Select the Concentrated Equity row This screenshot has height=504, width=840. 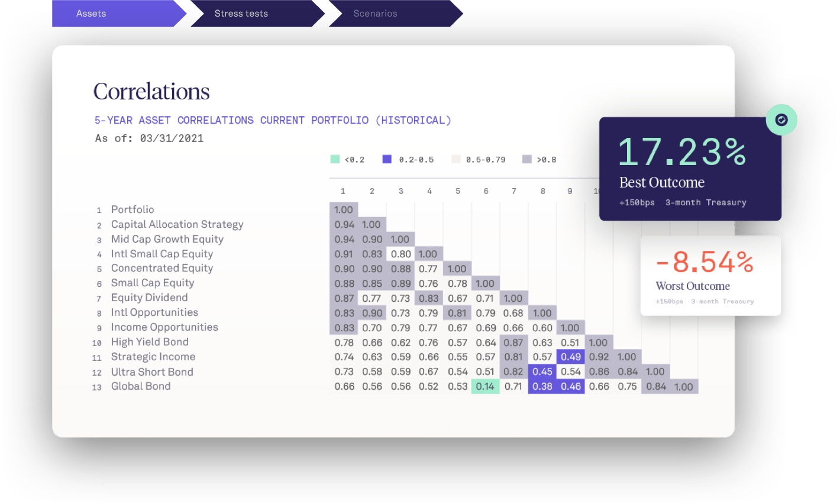point(162,268)
